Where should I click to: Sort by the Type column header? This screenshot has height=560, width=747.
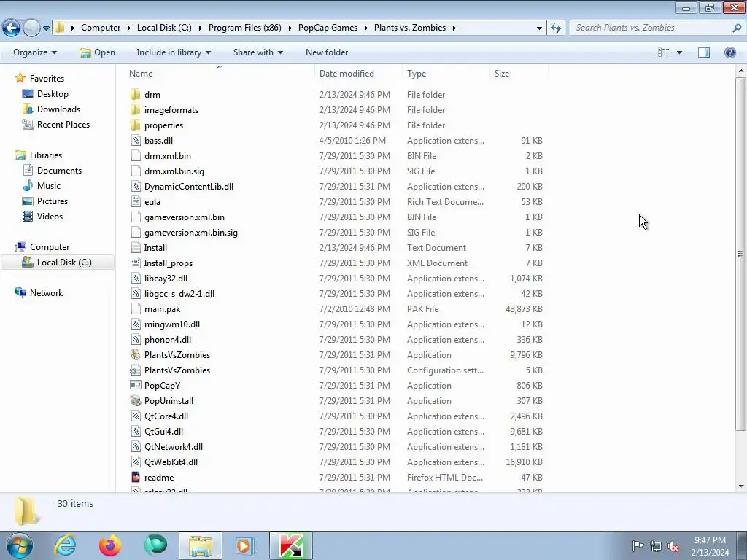tap(417, 74)
